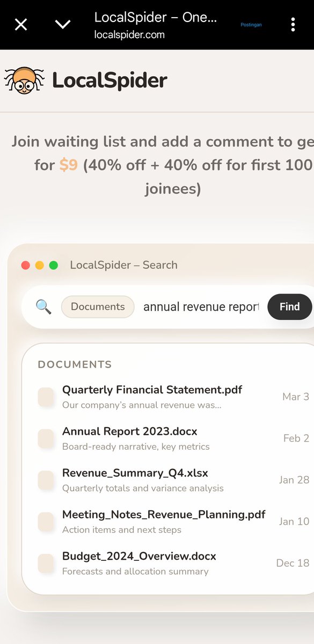Click 'Forecasts and allocation summary' description
This screenshot has height=644, width=314.
pyautogui.click(x=135, y=572)
